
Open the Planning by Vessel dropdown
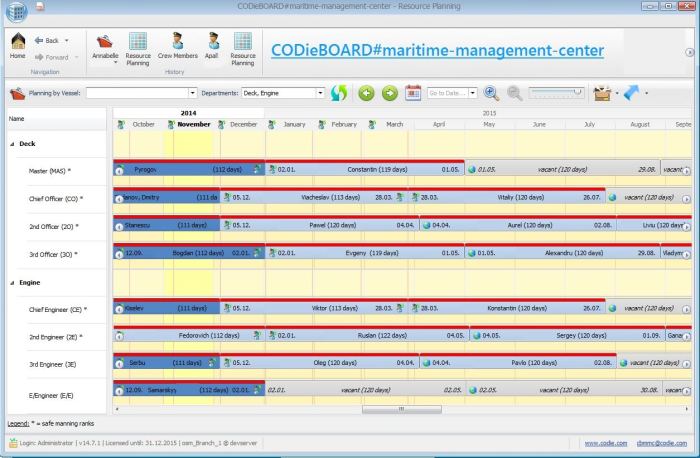(x=192, y=93)
